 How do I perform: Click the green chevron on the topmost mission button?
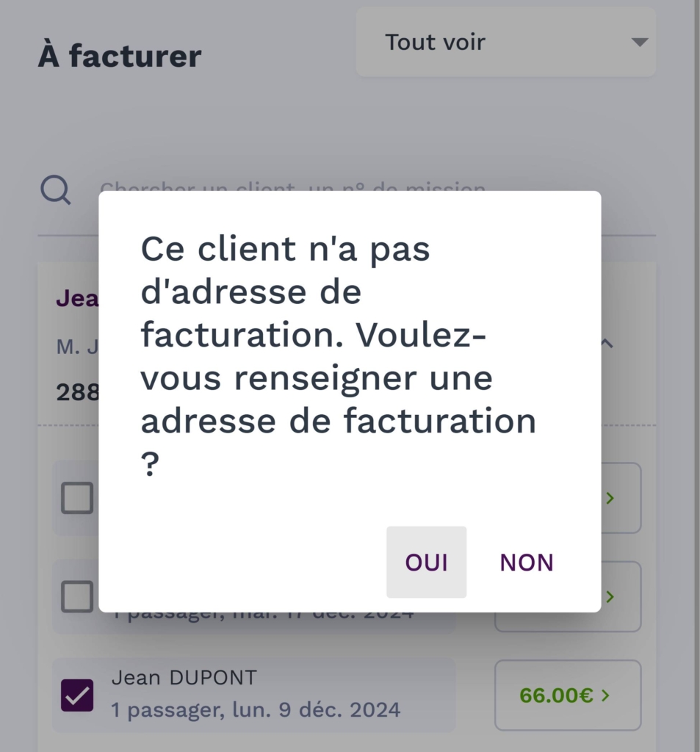tap(610, 498)
